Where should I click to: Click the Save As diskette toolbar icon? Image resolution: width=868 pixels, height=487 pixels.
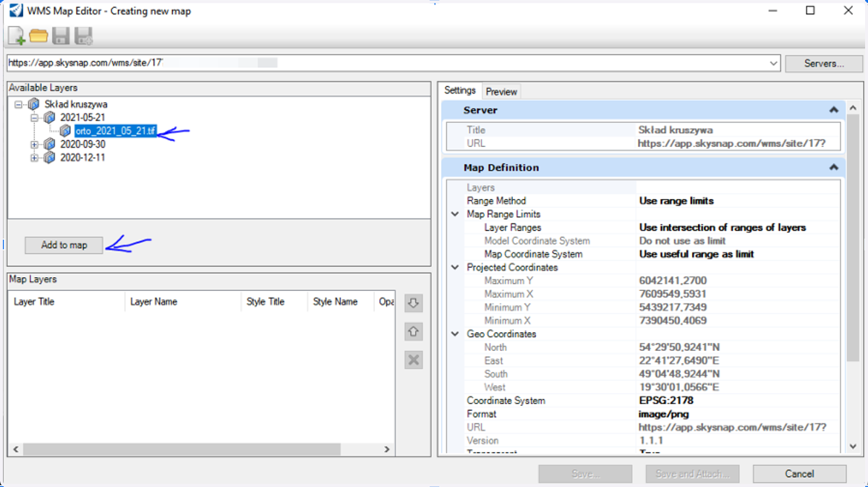[84, 35]
